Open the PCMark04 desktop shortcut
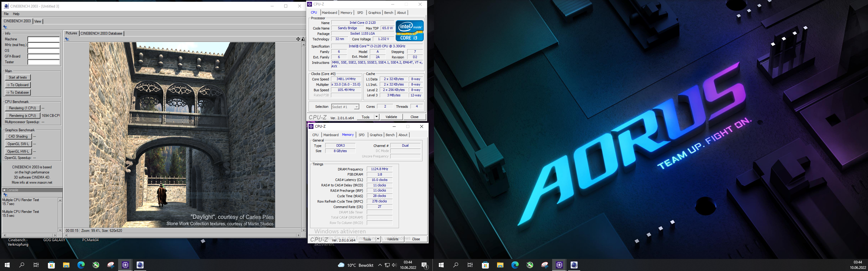Image resolution: width=868 pixels, height=271 pixels. point(90,240)
